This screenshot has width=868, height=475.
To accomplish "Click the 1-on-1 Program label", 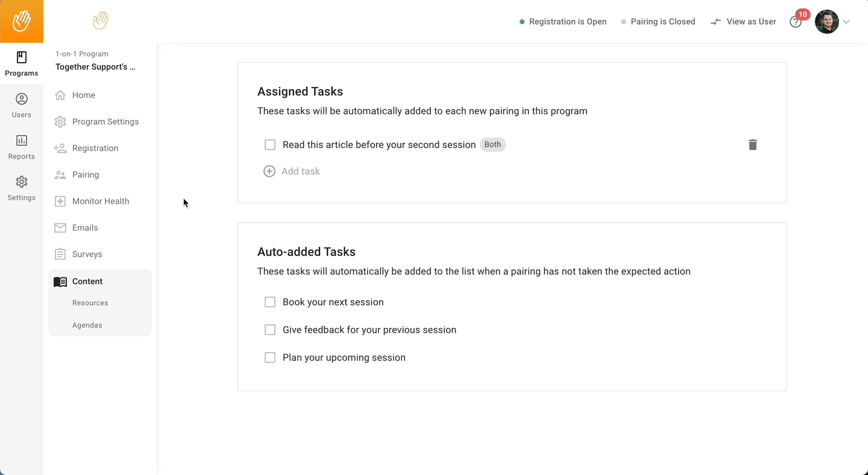I will click(x=82, y=54).
